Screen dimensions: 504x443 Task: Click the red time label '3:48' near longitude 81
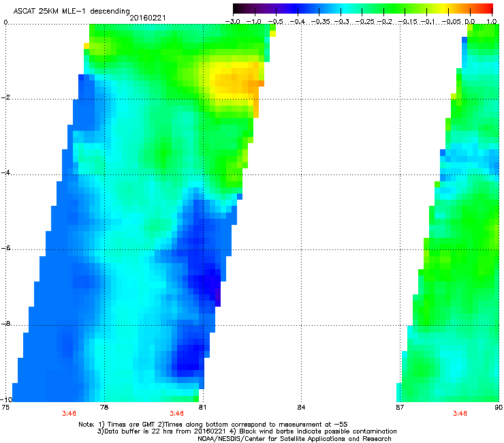177,414
